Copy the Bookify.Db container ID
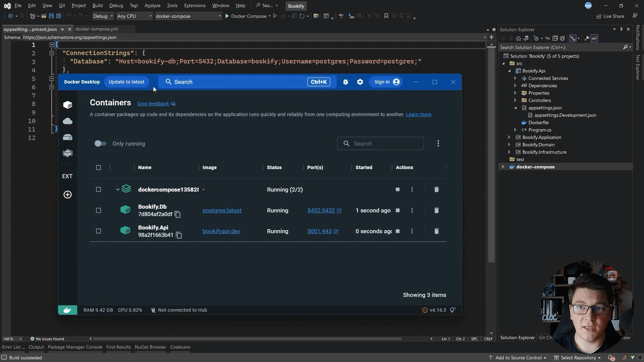Viewport: 644px width, 362px height. click(178, 214)
